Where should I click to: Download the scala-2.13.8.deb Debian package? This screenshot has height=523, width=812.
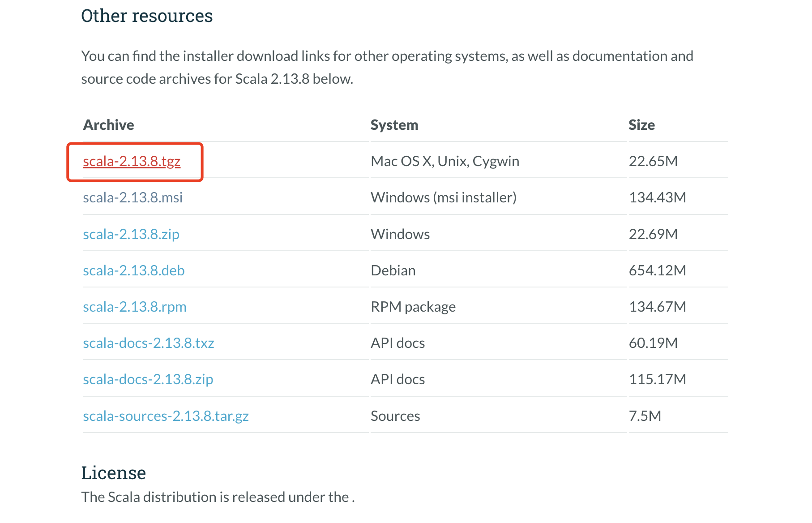(133, 270)
